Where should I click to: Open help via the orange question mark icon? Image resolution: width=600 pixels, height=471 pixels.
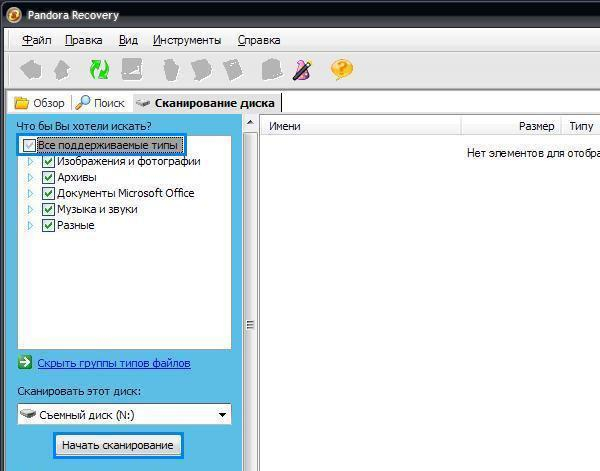[342, 69]
